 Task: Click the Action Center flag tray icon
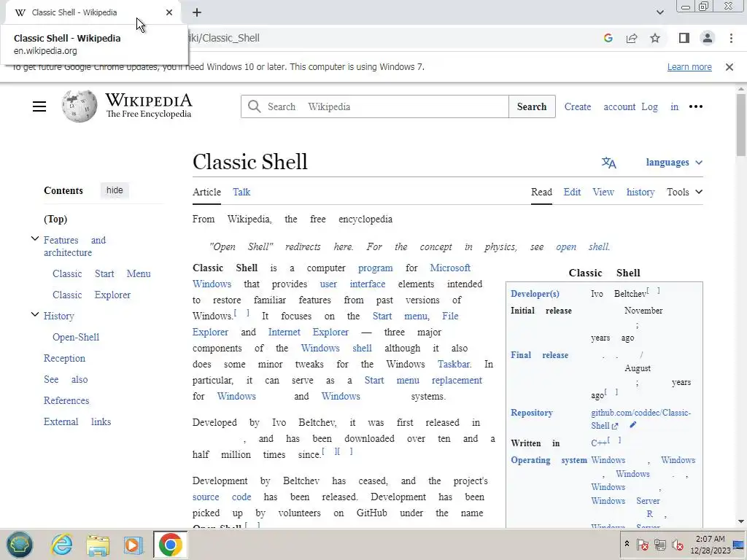click(x=642, y=544)
